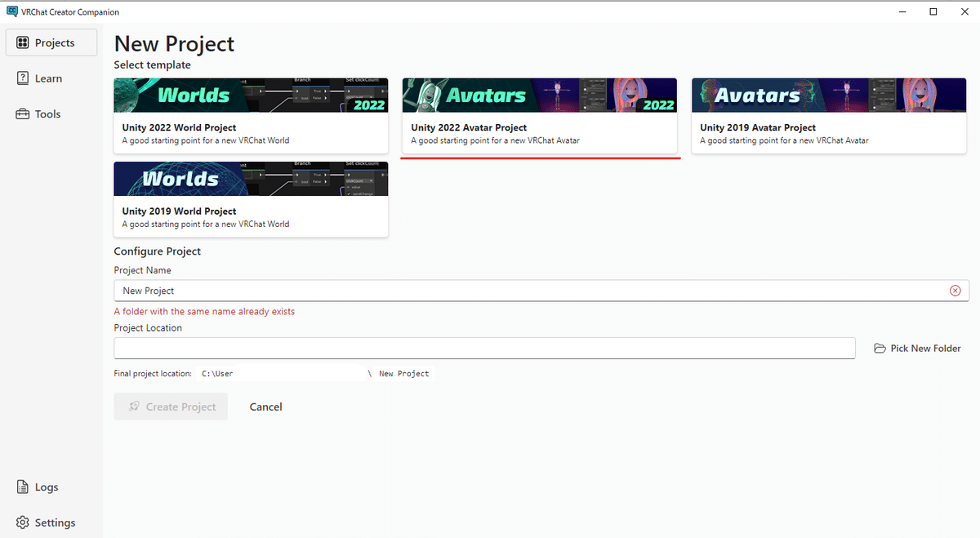The height and width of the screenshot is (538, 980).
Task: Click the 'Configure Project' heading
Action: 158,251
